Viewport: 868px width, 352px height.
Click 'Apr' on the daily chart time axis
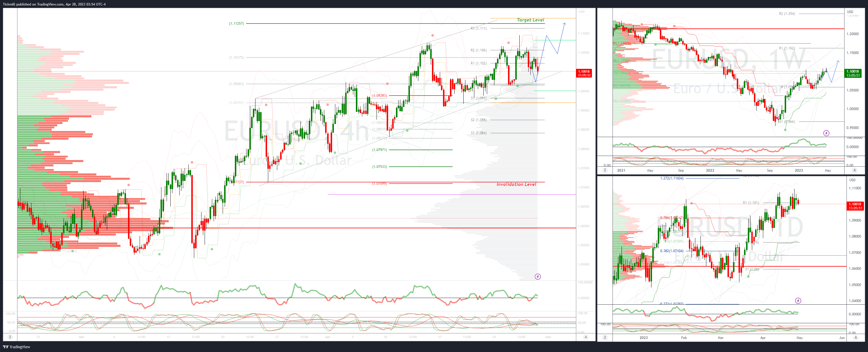coord(763,337)
